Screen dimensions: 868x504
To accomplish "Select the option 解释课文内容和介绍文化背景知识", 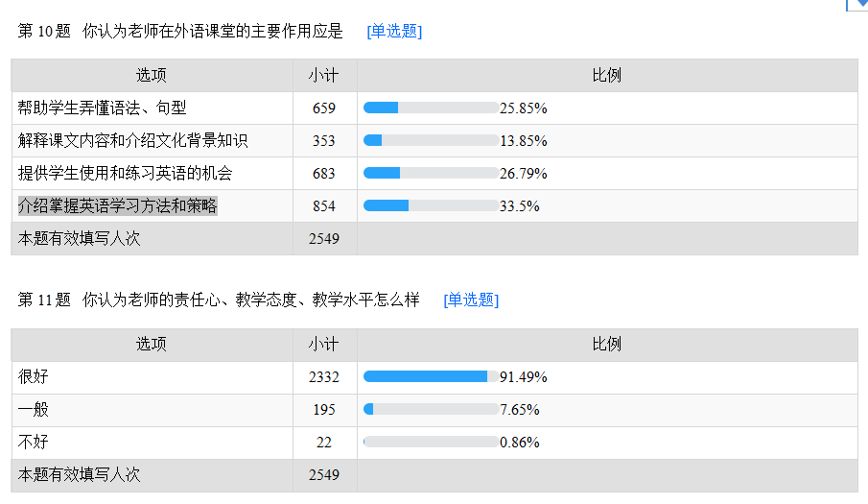I will [x=133, y=141].
